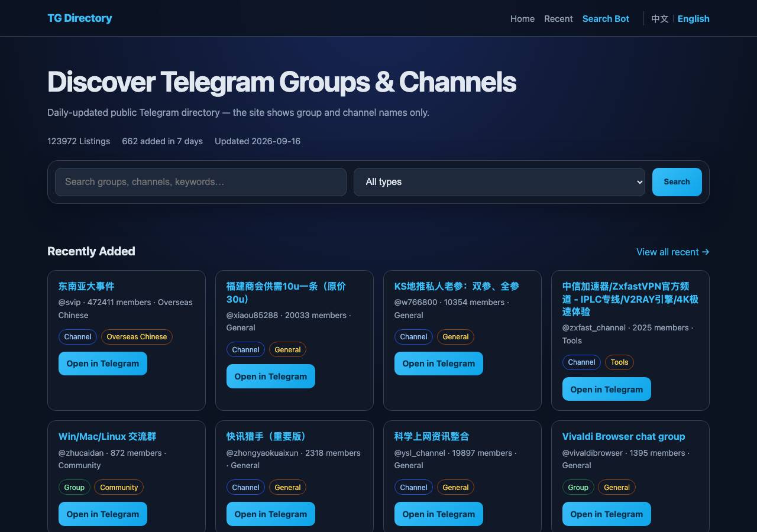
Task: Click the Daily-updated public Telegram directory subtitle
Action: [238, 112]
